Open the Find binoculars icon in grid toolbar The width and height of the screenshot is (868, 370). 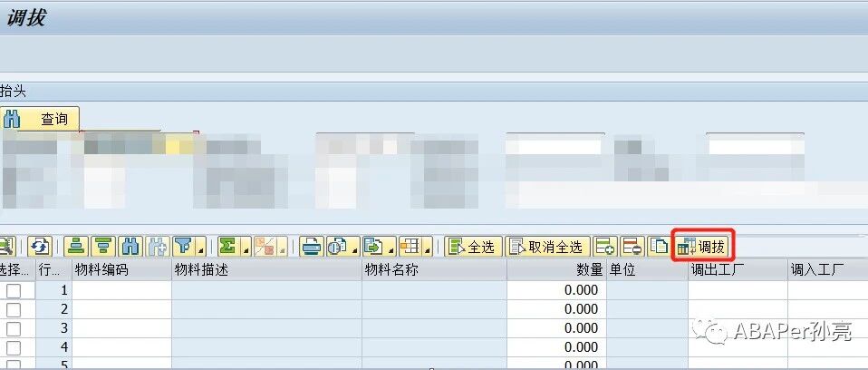pos(130,246)
